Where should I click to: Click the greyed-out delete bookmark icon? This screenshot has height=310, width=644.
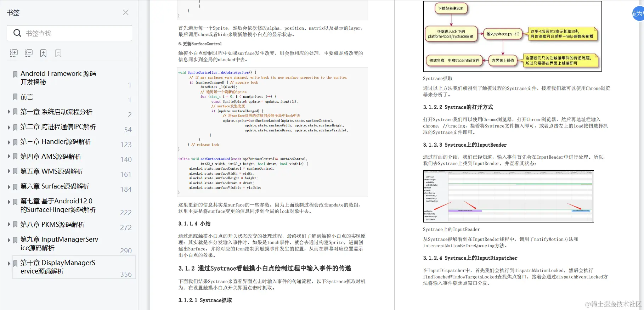coord(58,53)
